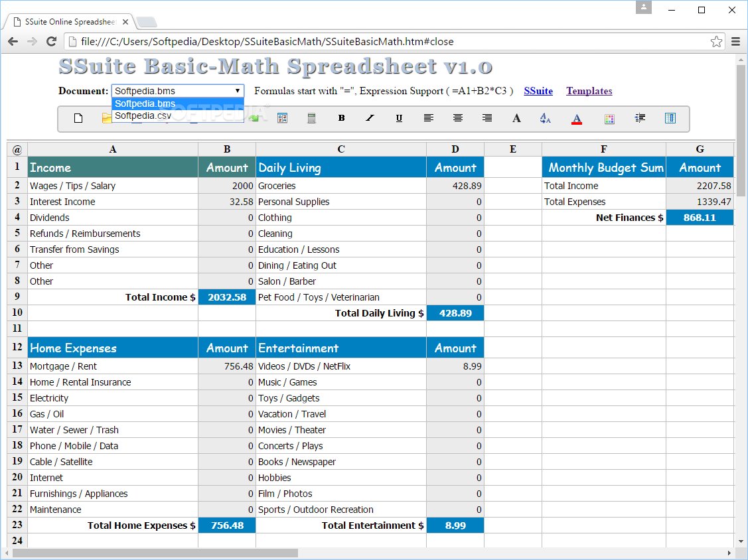Go back in browser history

coord(13,42)
